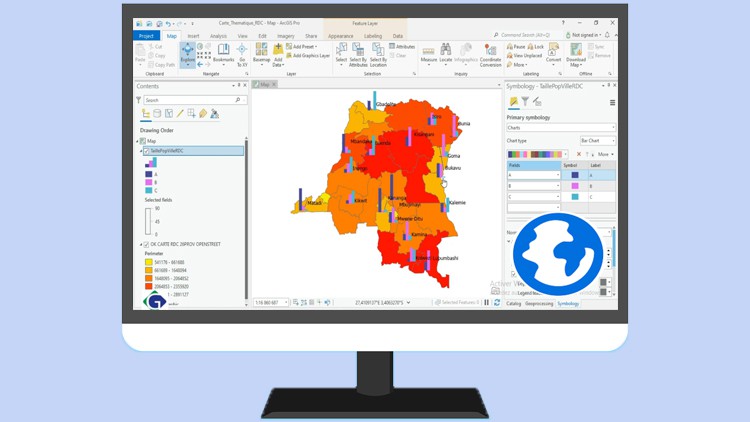Open the Bookmarks menu
The height and width of the screenshot is (422, 750).
coord(223,53)
